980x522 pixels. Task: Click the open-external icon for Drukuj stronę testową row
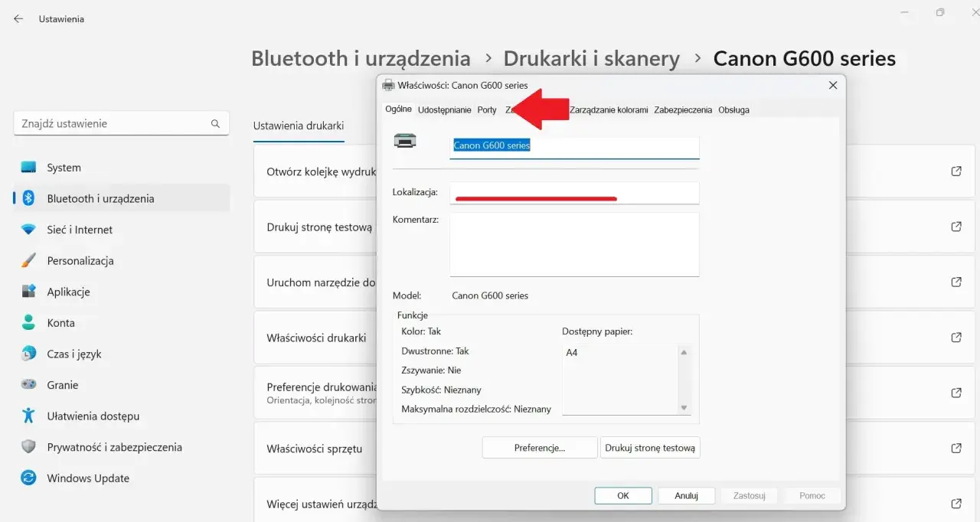click(956, 227)
